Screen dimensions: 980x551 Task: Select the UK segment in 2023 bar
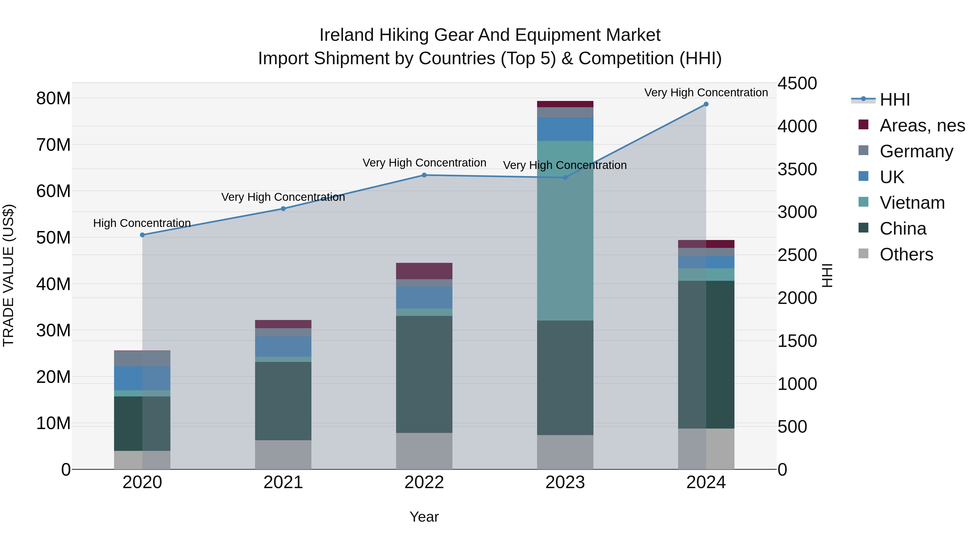(x=565, y=129)
